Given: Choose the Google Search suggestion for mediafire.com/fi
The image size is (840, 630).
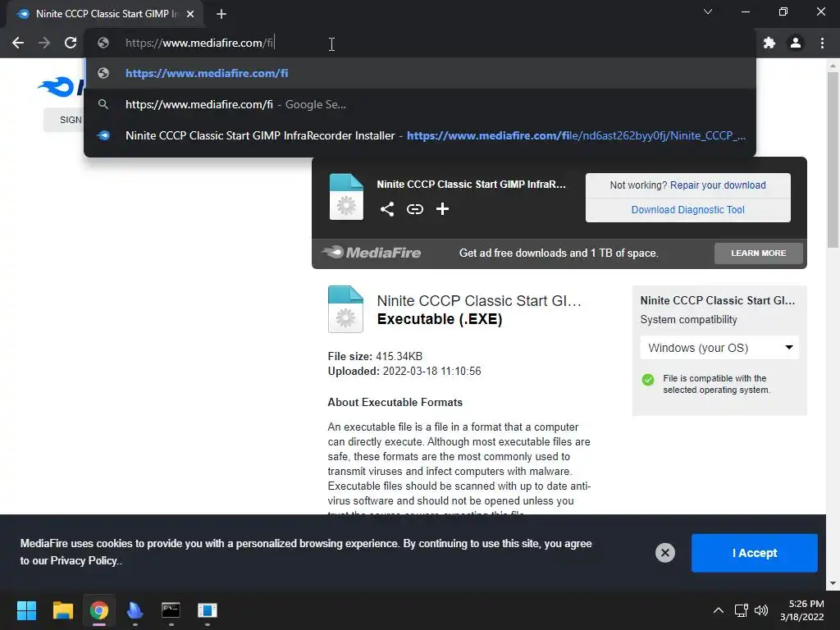Looking at the screenshot, I should [x=420, y=104].
